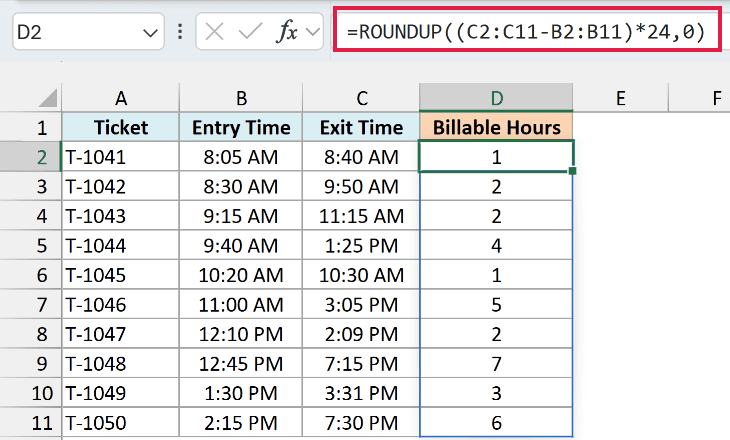This screenshot has width=730, height=440.
Task: Select cell T-1048
Action: (121, 364)
